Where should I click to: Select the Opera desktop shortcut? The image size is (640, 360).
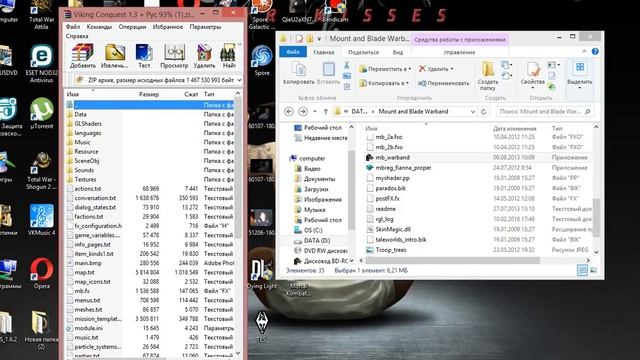coord(42,273)
